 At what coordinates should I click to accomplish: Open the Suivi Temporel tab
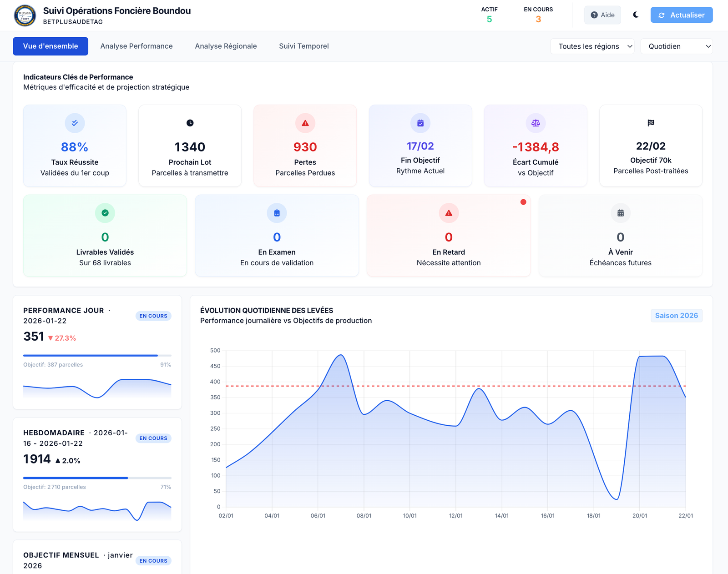(x=303, y=46)
